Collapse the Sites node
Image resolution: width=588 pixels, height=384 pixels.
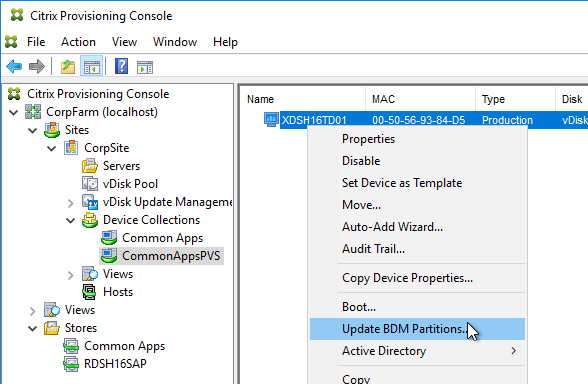[x=33, y=130]
